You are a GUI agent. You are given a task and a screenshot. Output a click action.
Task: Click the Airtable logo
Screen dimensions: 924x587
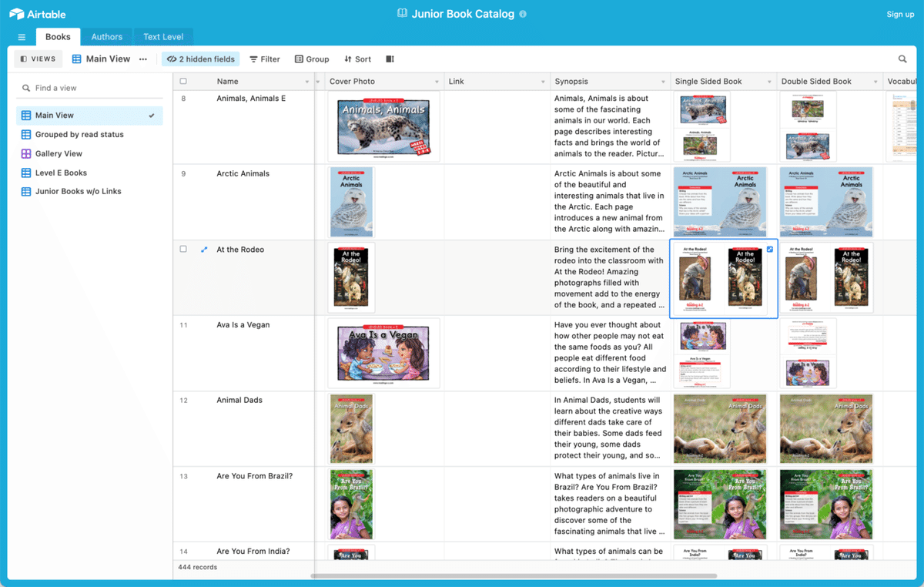pos(37,14)
